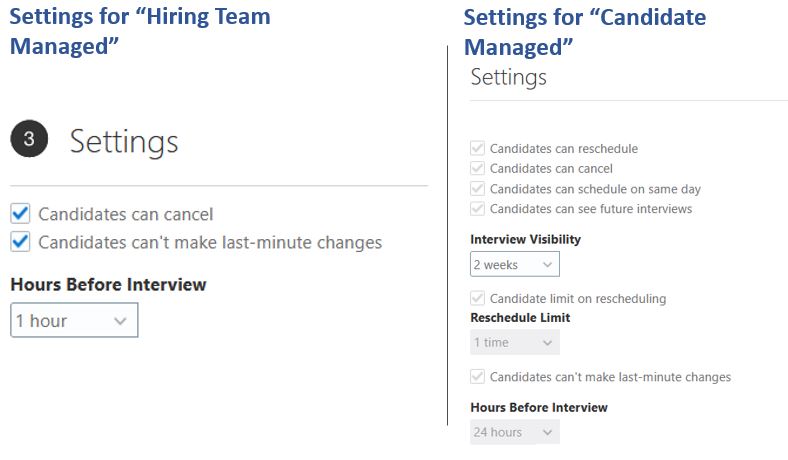Toggle Candidates can reschedule checkbox

tap(477, 148)
